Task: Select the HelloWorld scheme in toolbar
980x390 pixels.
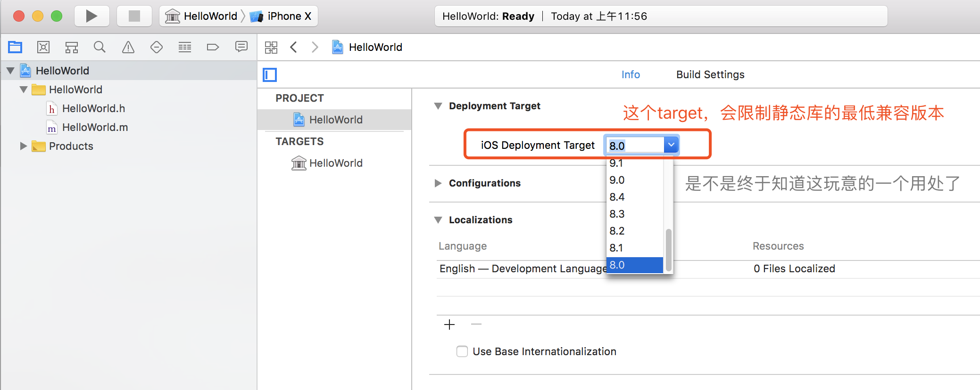Action: [201, 16]
